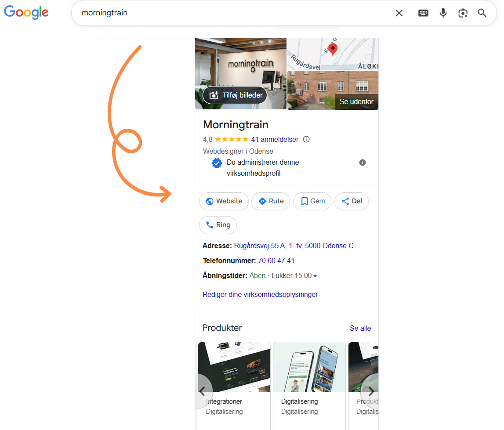Click info icon next to profile management text
Viewport: 504px width, 430px height.
(363, 163)
